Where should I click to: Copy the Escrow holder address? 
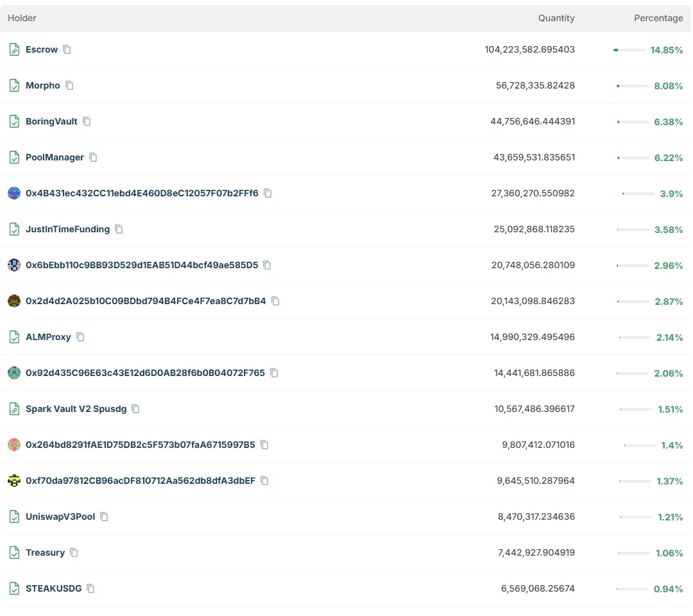[67, 49]
